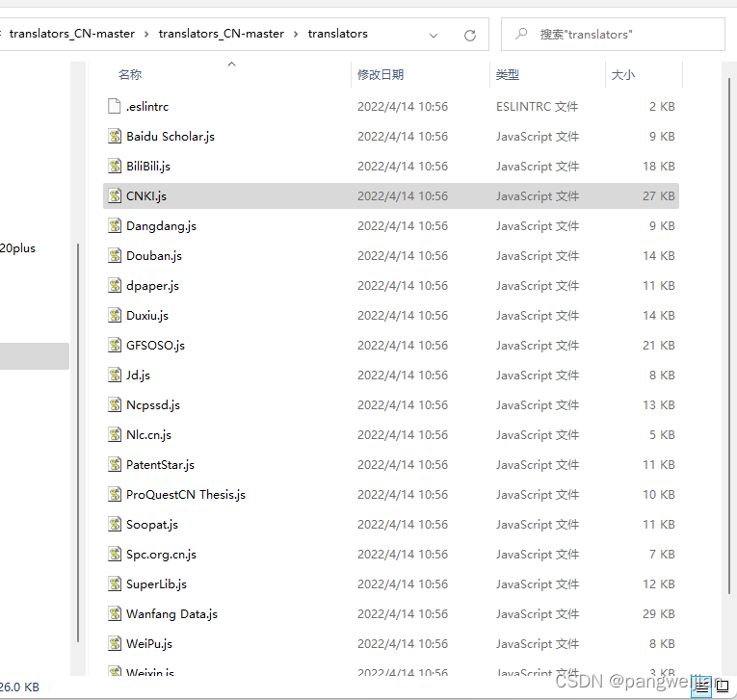
Task: Sort files by 大小 column
Action: 623,74
